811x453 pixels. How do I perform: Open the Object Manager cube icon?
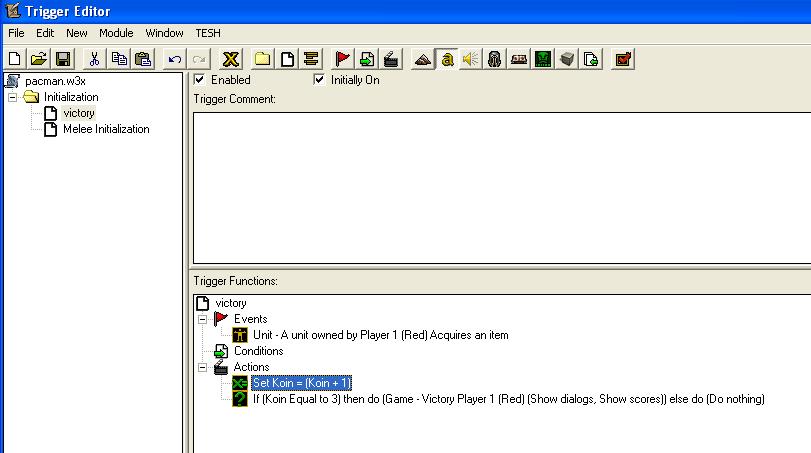pos(567,59)
